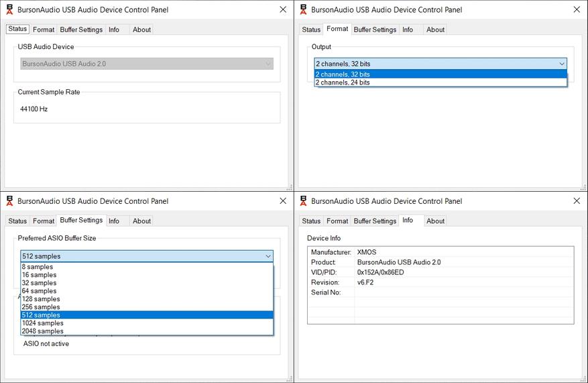Click the Serial No: label in Device Info
Image resolution: width=588 pixels, height=383 pixels.
(326, 292)
